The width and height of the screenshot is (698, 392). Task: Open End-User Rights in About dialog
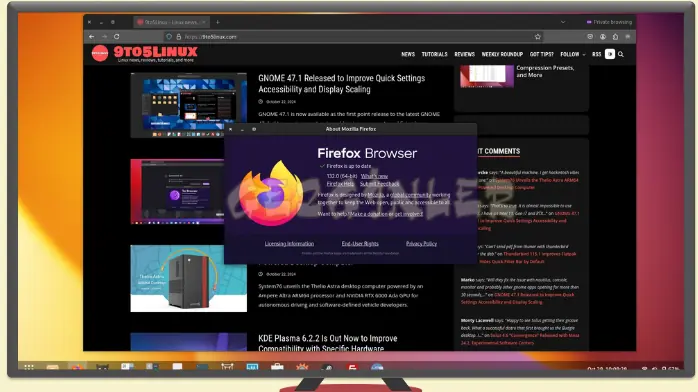point(360,243)
